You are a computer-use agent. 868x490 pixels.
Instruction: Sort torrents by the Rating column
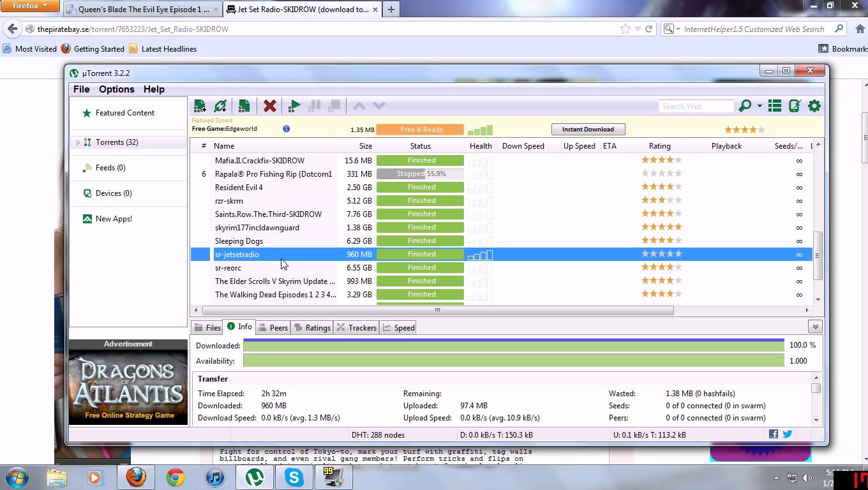point(660,146)
